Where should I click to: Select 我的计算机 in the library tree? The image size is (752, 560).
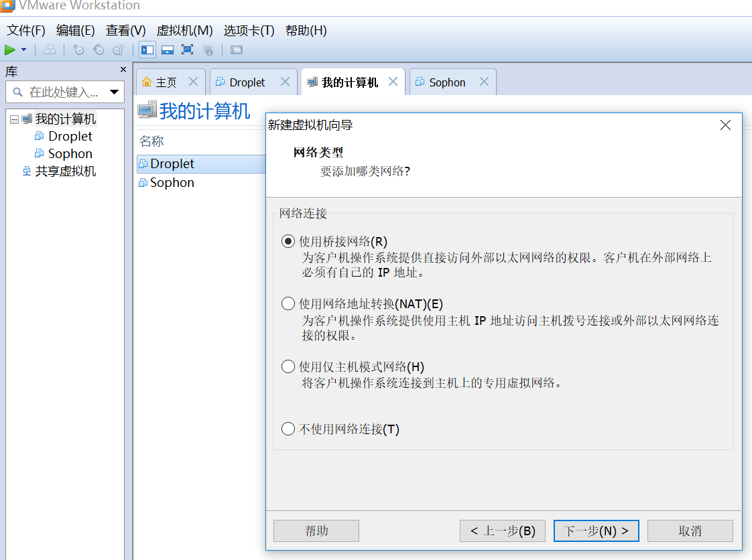tap(66, 119)
